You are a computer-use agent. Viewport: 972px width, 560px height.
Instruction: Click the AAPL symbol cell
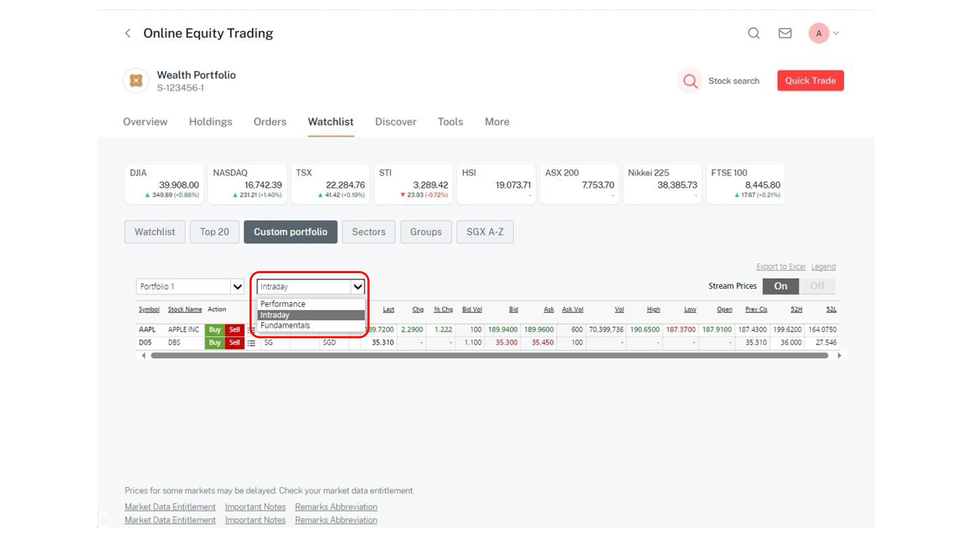point(147,330)
